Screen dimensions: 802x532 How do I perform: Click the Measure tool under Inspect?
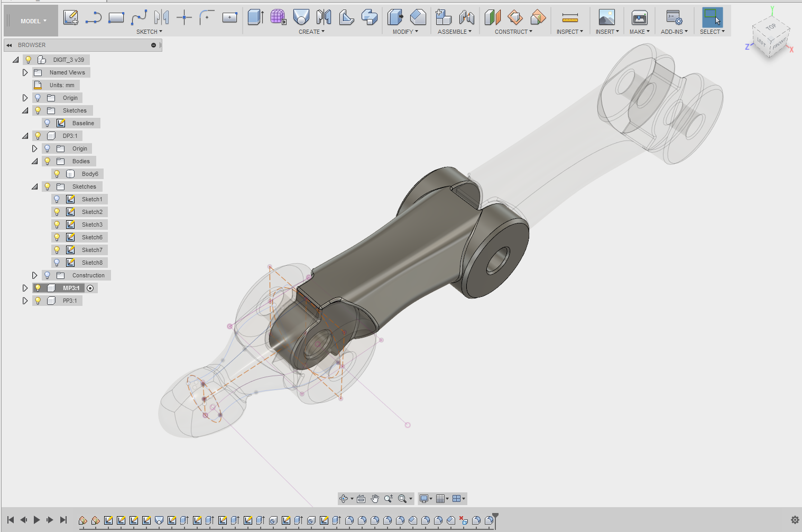click(569, 17)
